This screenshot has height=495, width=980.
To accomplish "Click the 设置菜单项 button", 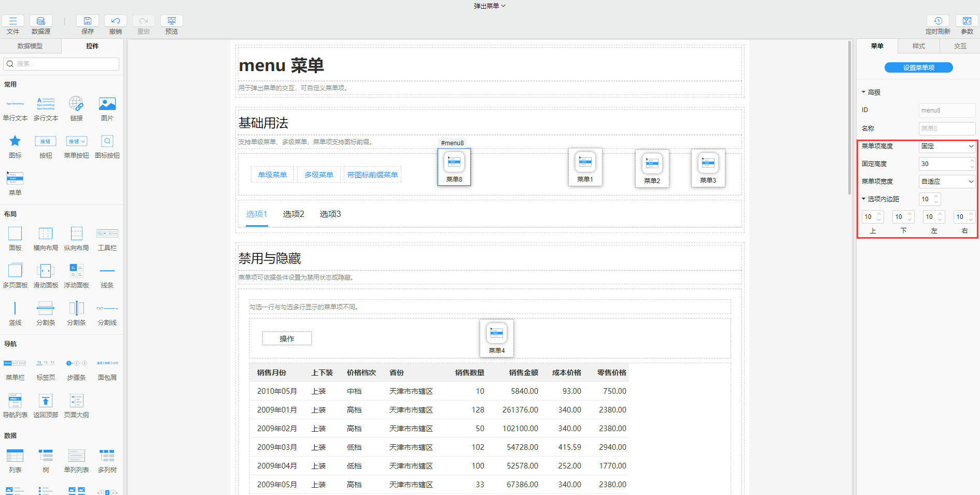I will click(918, 67).
